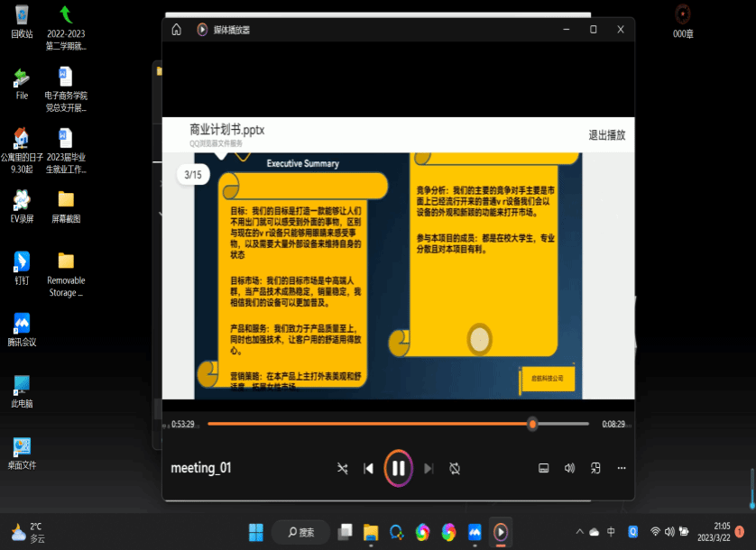Click the taskbar 搜索 search box
The height and width of the screenshot is (550, 756).
(x=300, y=532)
